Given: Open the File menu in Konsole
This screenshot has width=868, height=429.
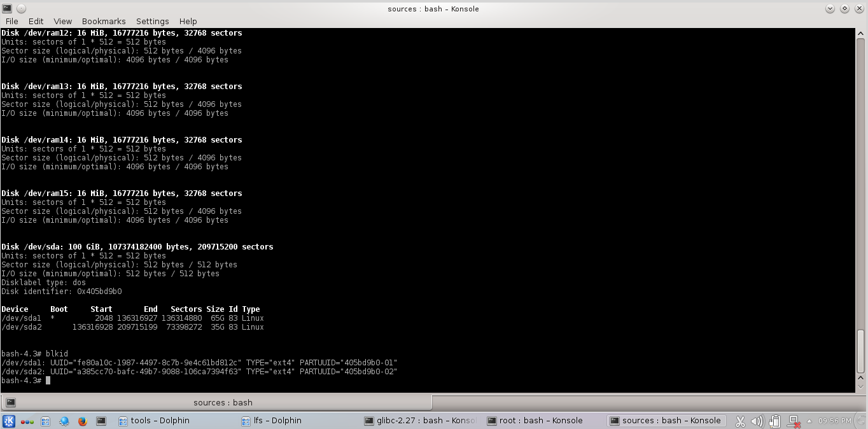Looking at the screenshot, I should pyautogui.click(x=11, y=21).
